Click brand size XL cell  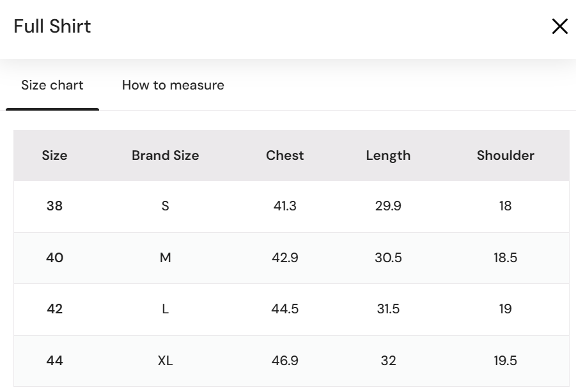click(165, 361)
